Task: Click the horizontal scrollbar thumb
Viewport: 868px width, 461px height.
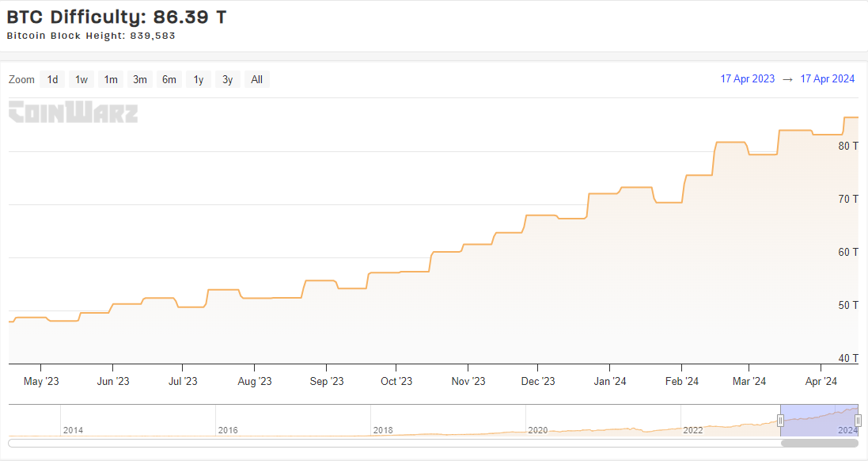Action: [x=821, y=442]
